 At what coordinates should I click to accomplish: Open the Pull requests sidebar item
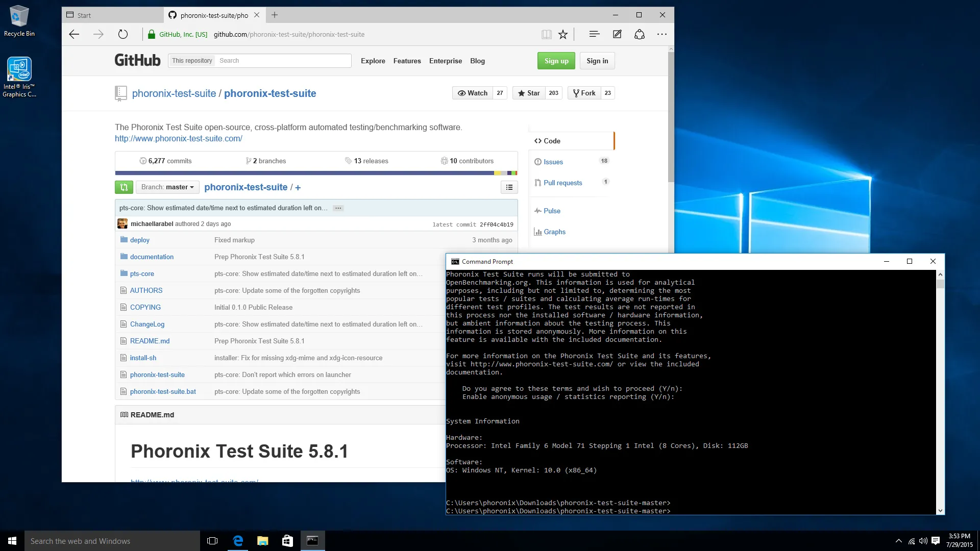pyautogui.click(x=562, y=183)
